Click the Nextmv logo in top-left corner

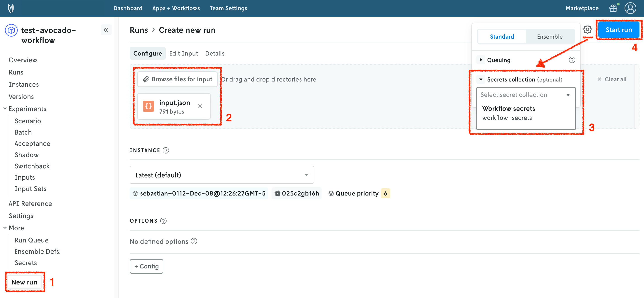11,8
